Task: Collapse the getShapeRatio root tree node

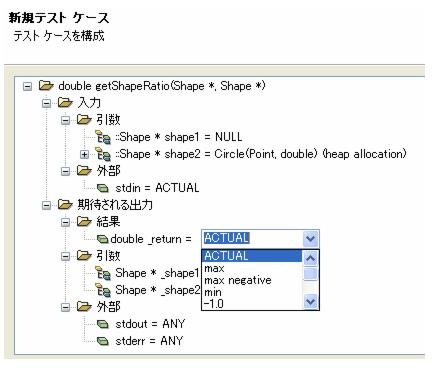Action: (x=27, y=87)
